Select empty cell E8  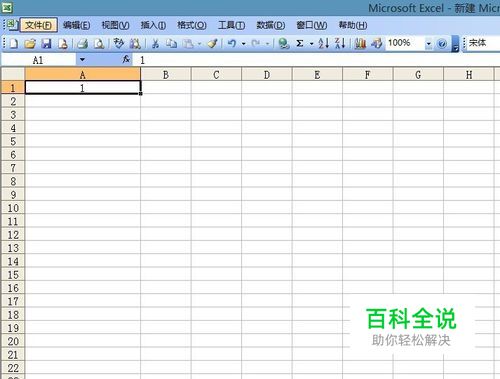point(317,181)
